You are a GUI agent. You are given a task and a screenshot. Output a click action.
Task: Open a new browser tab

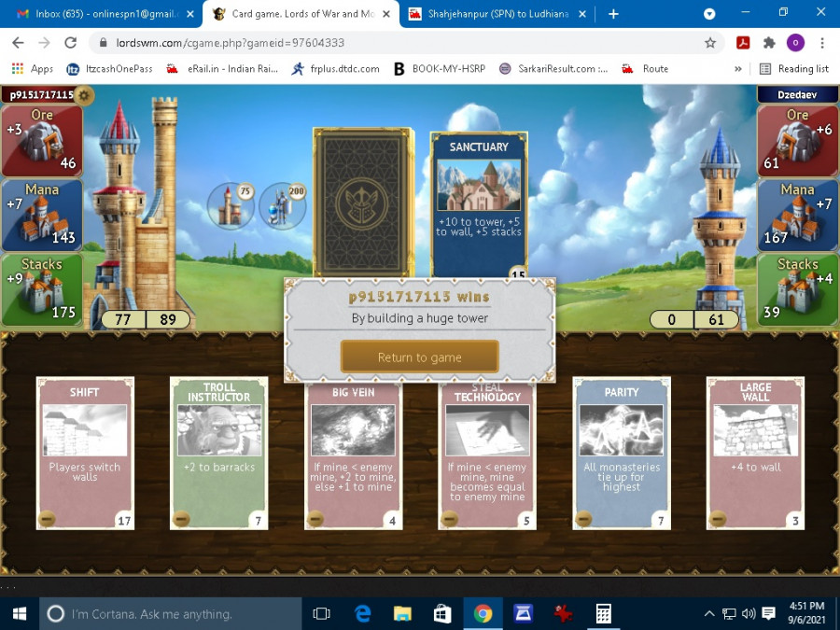[613, 14]
